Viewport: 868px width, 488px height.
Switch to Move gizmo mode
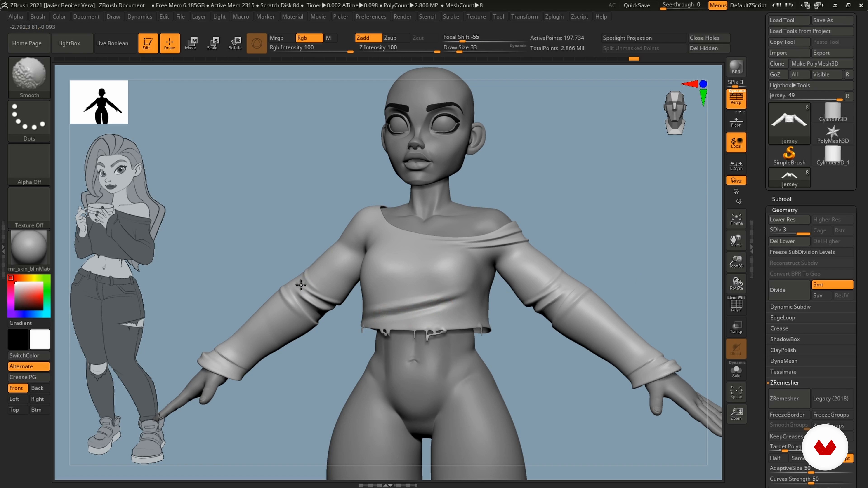191,43
